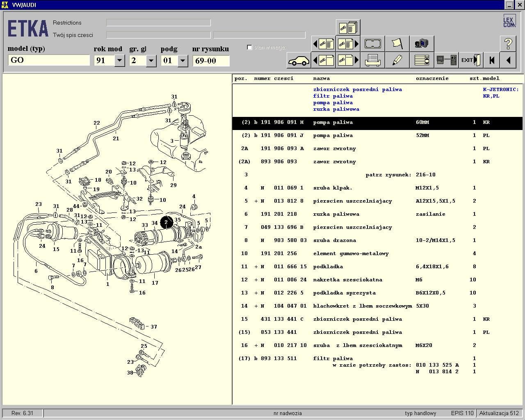Viewport: 525px width, 420px height.
Task: Select row 431 133 441 C zbiorniczek posredni
Action: (377, 319)
